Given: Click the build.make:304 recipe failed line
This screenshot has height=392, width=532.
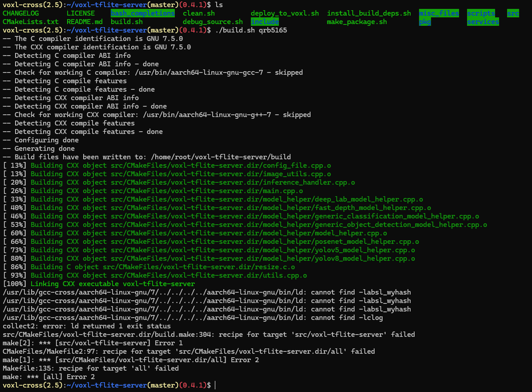Looking at the screenshot, I should click(209, 335).
